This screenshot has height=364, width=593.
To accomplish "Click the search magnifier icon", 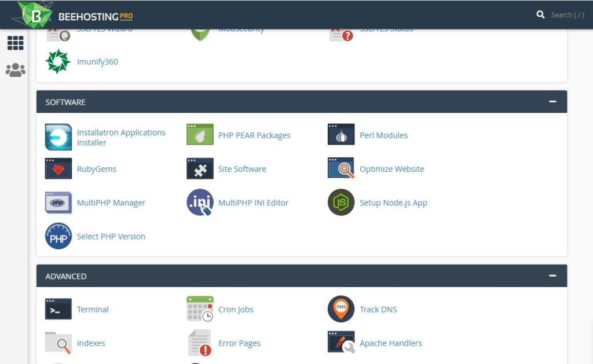I will (x=540, y=14).
